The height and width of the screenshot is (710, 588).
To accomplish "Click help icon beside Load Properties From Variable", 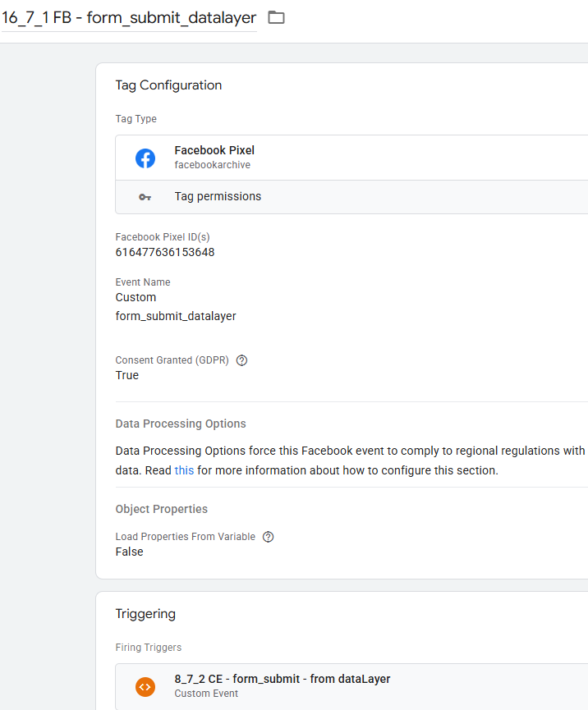I will tap(268, 537).
